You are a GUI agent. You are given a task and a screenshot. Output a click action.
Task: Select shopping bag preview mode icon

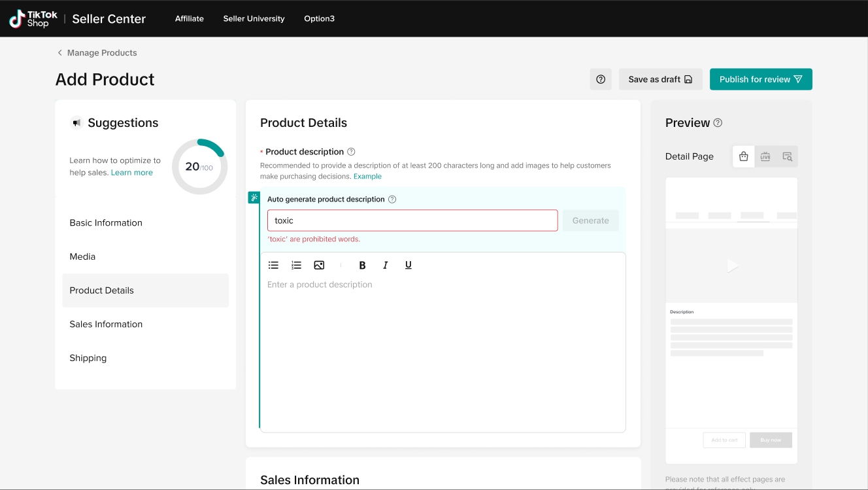coord(743,156)
